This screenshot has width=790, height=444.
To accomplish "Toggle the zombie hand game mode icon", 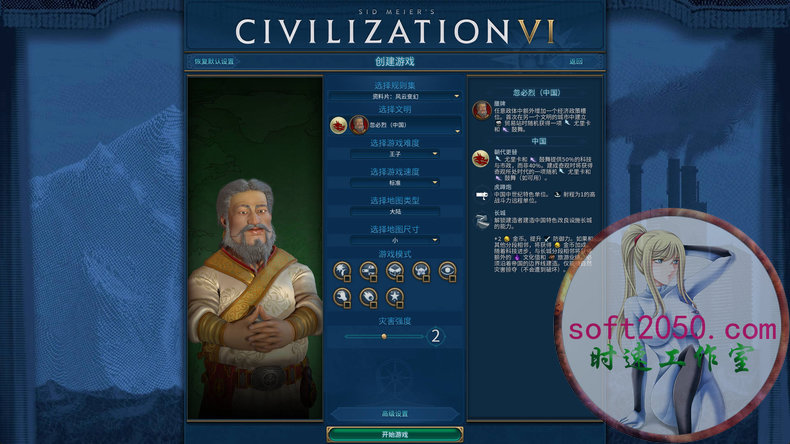I will pyautogui.click(x=342, y=297).
